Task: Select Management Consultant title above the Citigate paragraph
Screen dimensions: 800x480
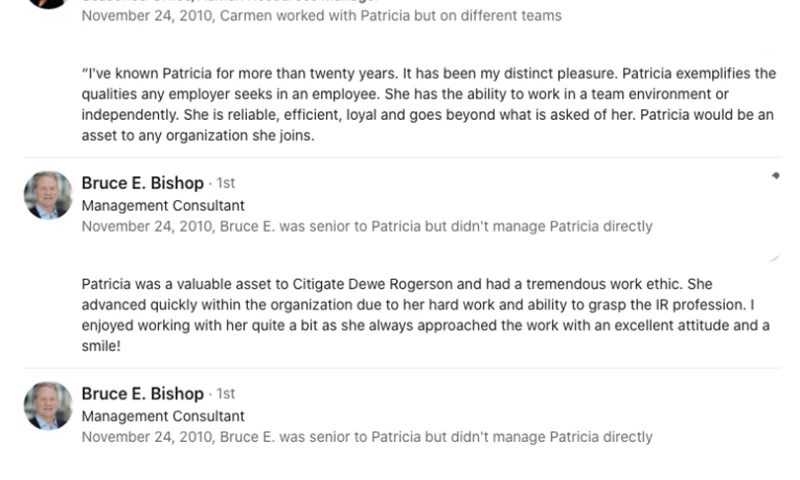Action: (x=163, y=206)
